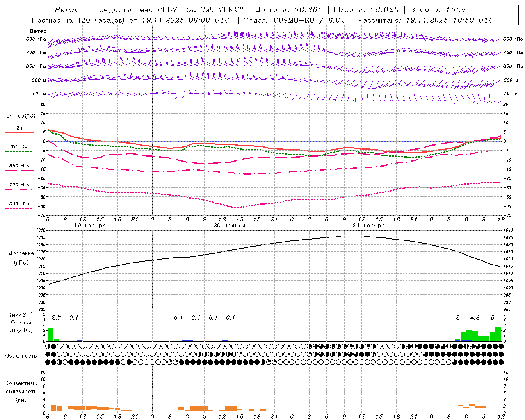
Task: Select the "Модель COSMO-RU / 6.6км" text
Action: pos(296,20)
